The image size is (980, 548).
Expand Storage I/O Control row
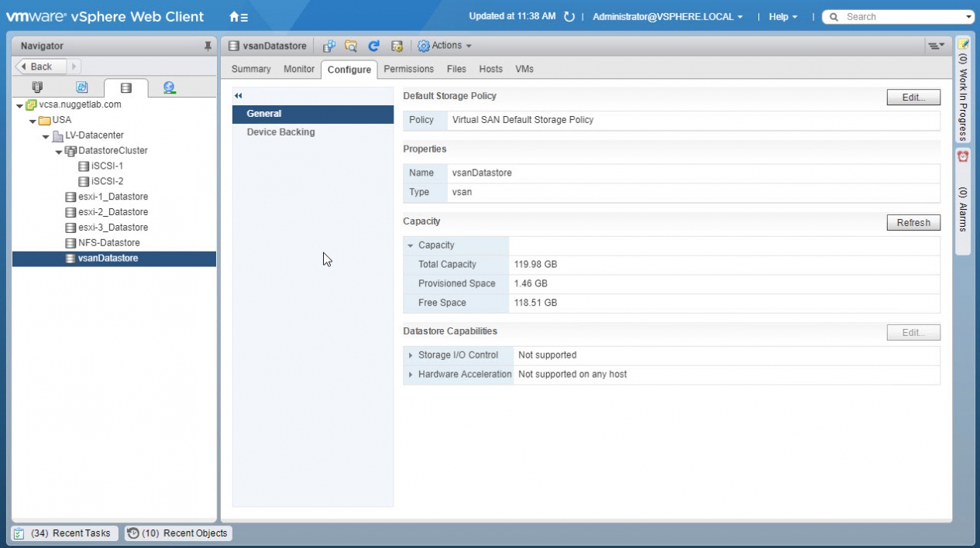coord(411,355)
